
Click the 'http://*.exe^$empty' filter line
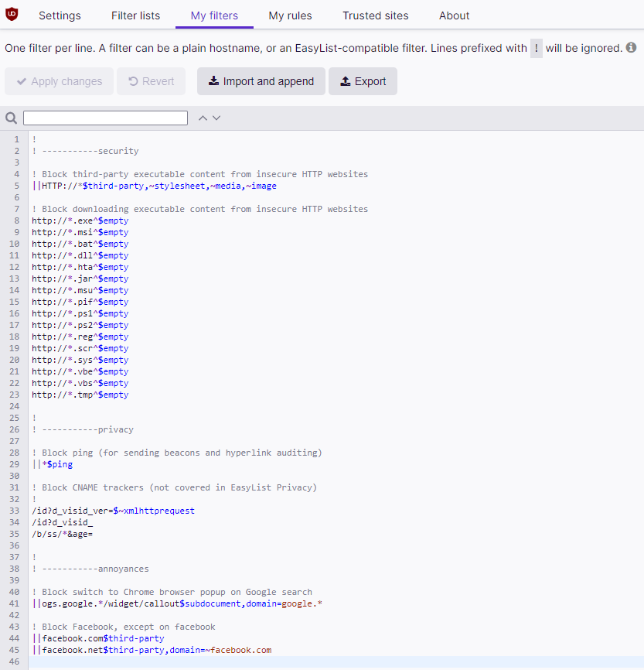pyautogui.click(x=80, y=220)
